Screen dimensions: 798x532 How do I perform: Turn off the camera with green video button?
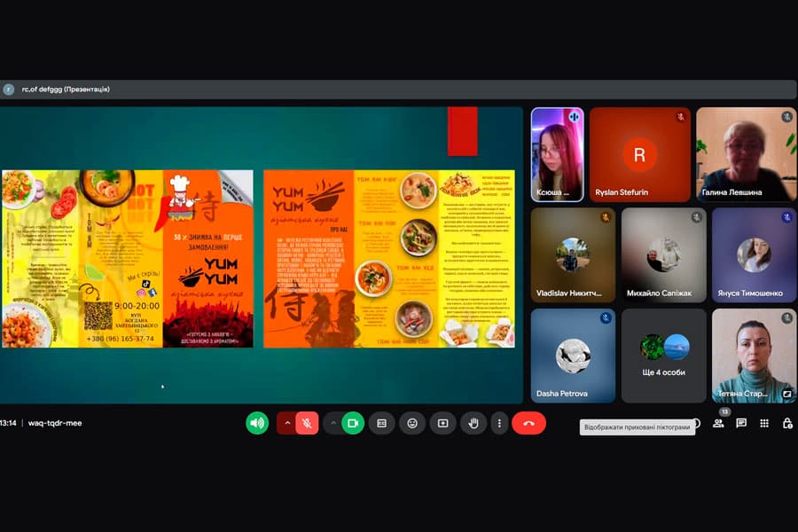[x=353, y=423]
